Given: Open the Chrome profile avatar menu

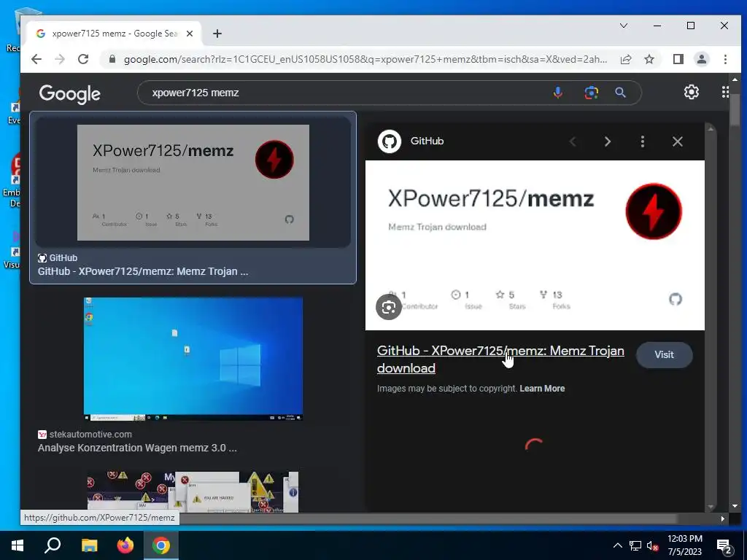Looking at the screenshot, I should click(x=702, y=59).
